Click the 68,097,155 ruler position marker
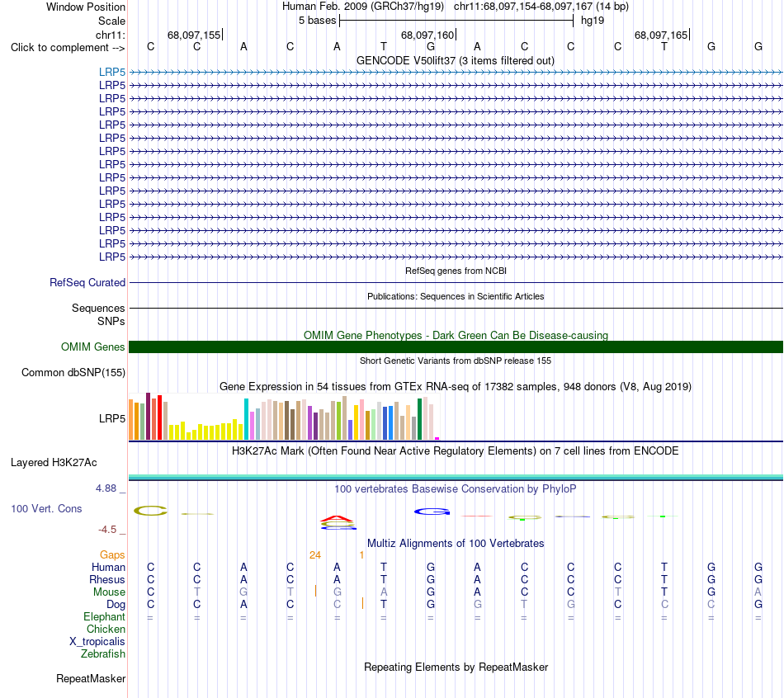Viewport: 784px width, 698px height. 194,35
